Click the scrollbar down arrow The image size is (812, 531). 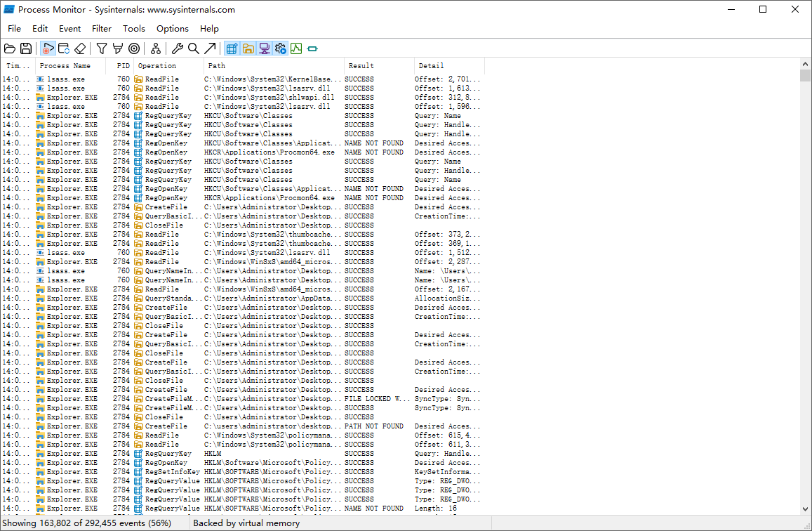805,509
